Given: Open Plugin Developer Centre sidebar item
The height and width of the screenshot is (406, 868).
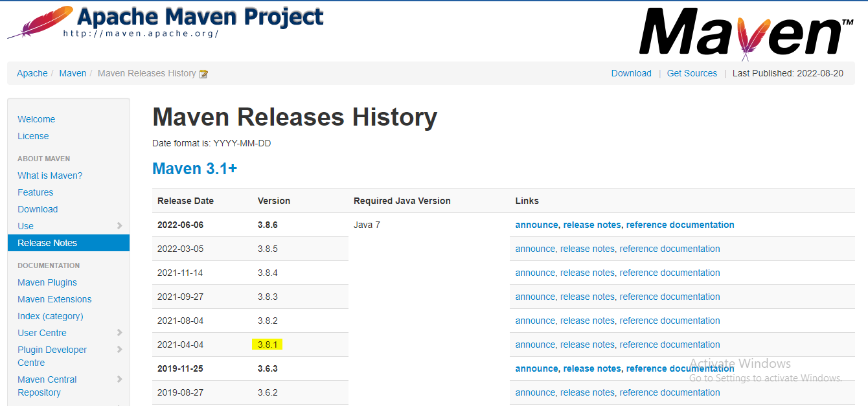Looking at the screenshot, I should pyautogui.click(x=52, y=356).
